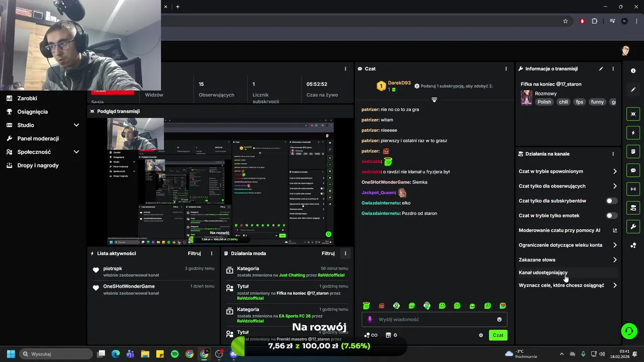Click DarekD93 in the chat leaderboard
This screenshot has height=362, width=644.
tap(399, 83)
